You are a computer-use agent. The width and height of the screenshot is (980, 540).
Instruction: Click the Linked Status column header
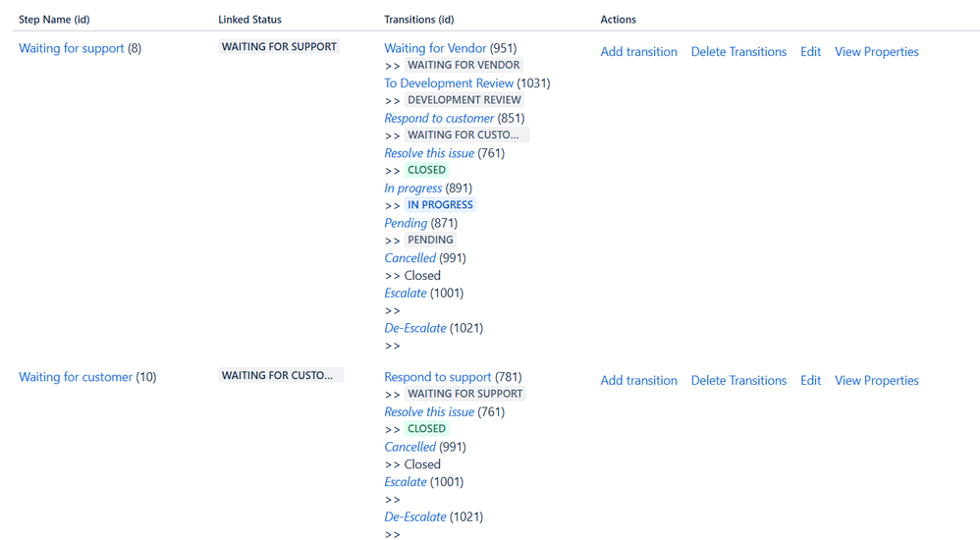(250, 20)
